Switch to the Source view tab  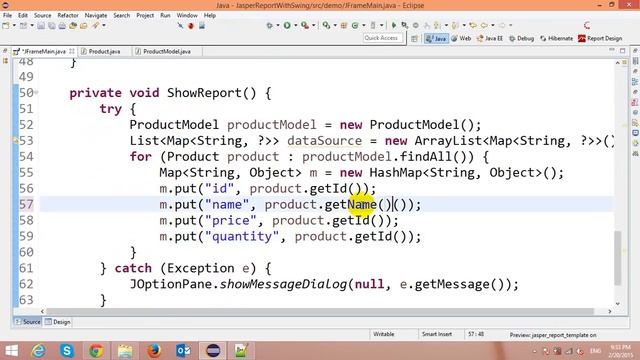click(28, 322)
